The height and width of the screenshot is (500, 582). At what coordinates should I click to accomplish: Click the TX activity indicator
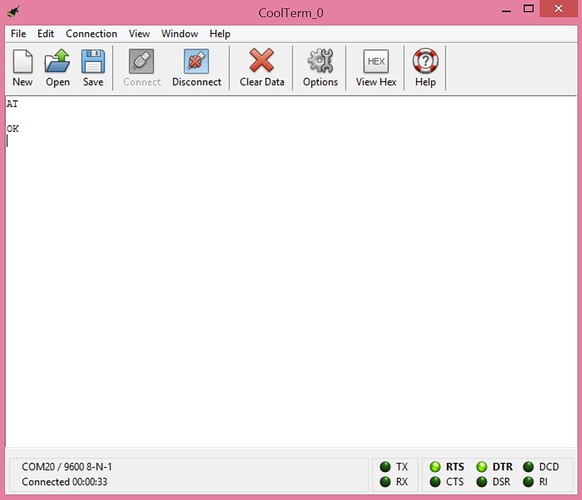tap(385, 467)
